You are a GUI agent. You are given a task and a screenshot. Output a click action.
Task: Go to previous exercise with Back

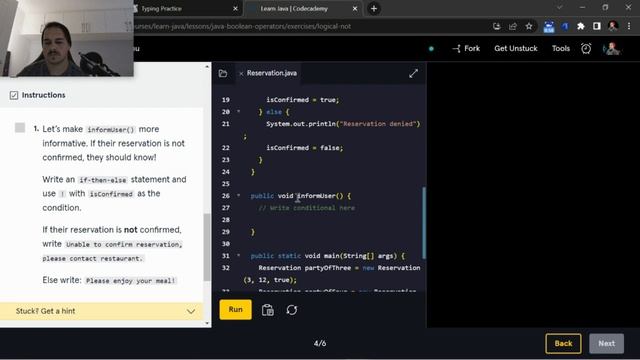pyautogui.click(x=563, y=343)
